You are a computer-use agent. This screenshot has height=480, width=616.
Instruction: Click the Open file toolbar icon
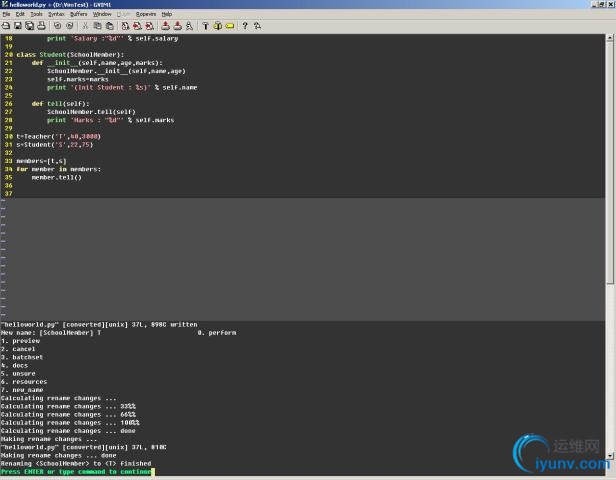(7, 25)
